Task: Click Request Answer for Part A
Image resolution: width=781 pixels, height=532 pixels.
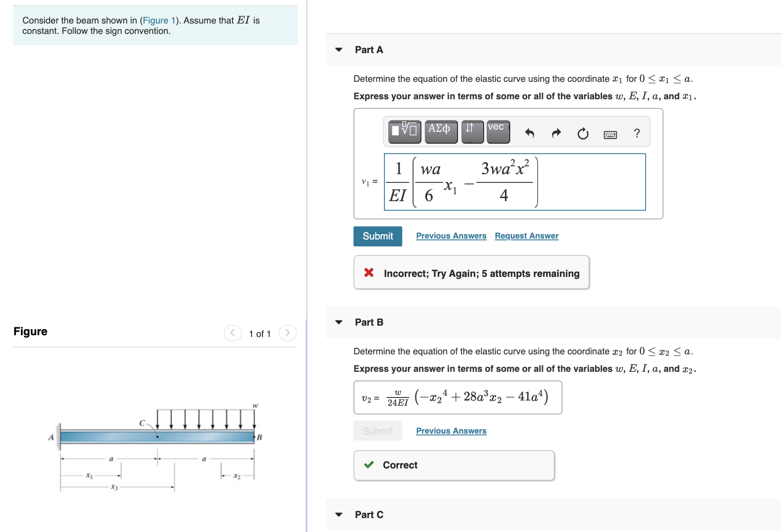Action: 526,236
